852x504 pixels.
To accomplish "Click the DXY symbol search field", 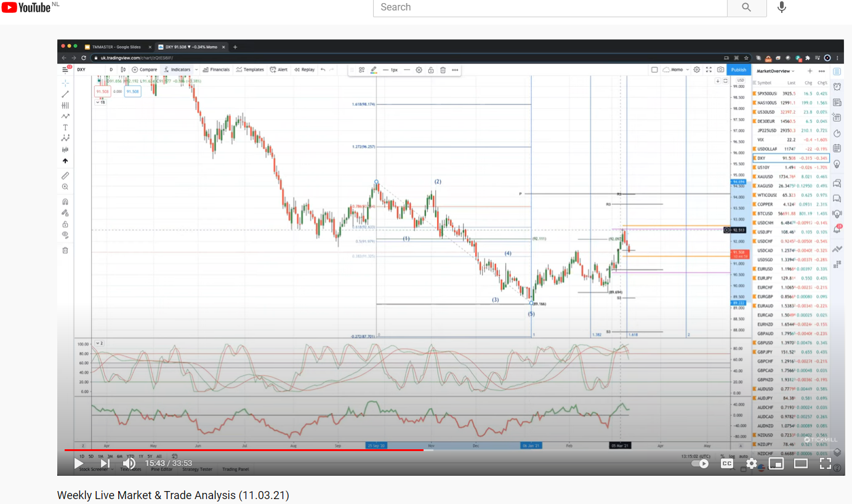I will point(82,70).
